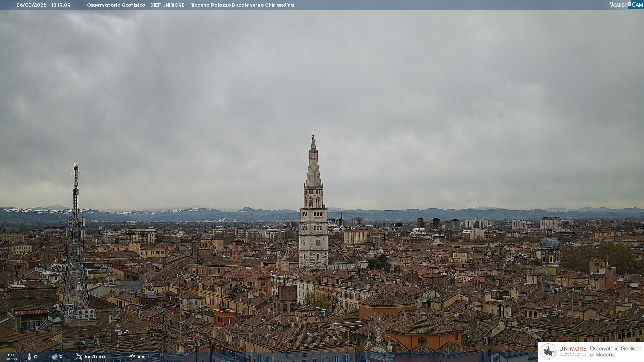644x362 pixels.
Task: Click the km/h da wind readout
Action: [95, 357]
